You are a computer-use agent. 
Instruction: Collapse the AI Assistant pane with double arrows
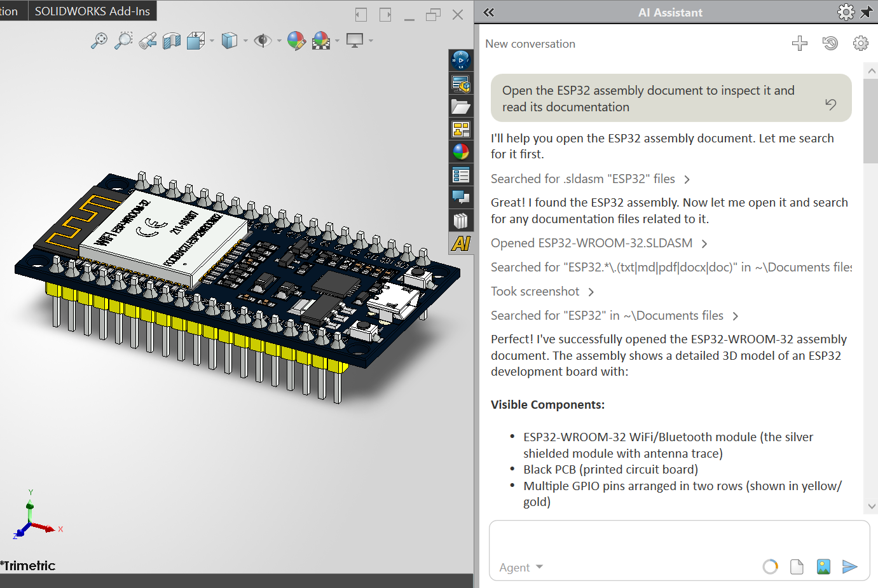click(488, 11)
